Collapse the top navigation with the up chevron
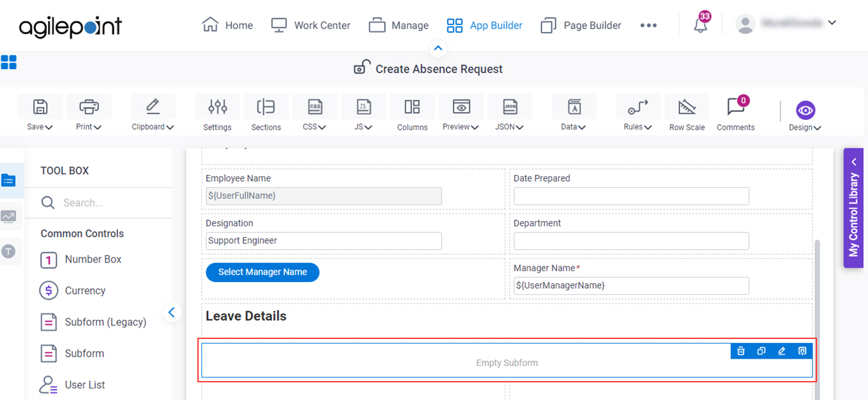The height and width of the screenshot is (400, 868). tap(438, 48)
